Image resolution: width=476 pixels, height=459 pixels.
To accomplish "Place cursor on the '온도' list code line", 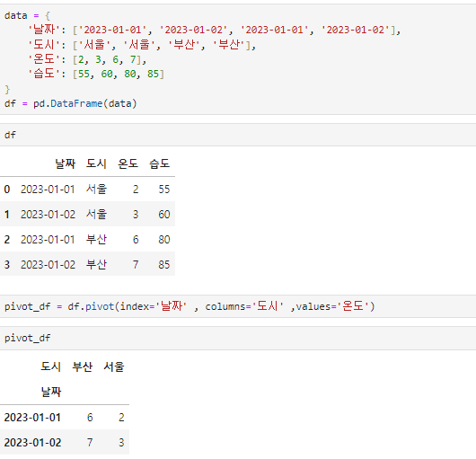I will pos(87,59).
